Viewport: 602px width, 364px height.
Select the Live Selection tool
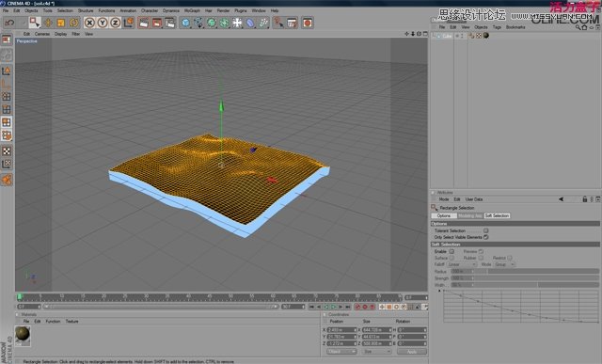pyautogui.click(x=35, y=23)
